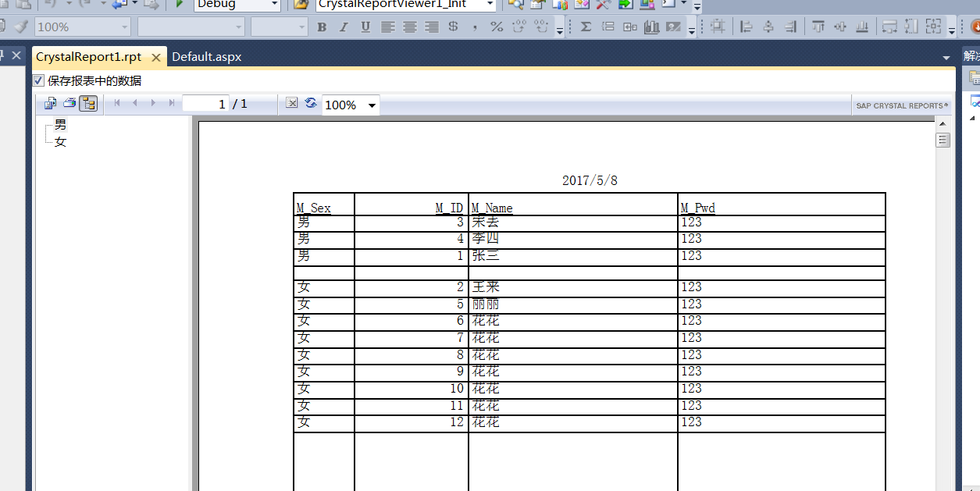Click the align middles layout icon

click(840, 27)
